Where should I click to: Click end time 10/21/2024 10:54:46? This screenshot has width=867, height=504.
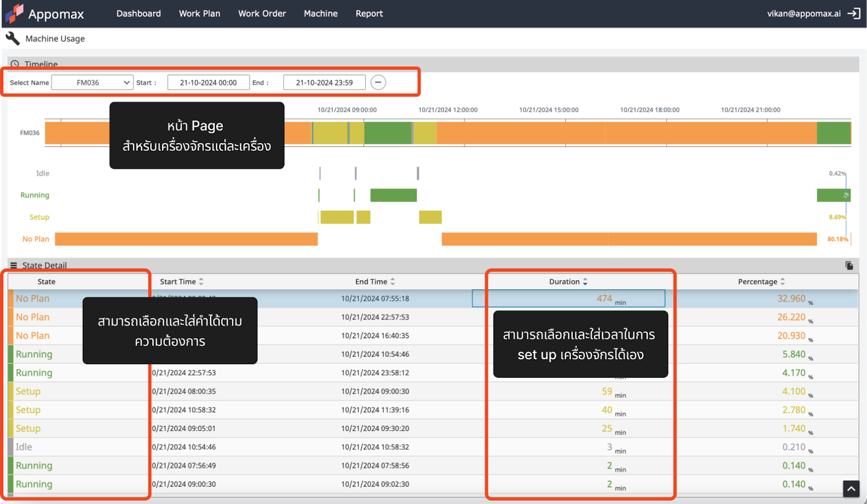click(x=375, y=354)
